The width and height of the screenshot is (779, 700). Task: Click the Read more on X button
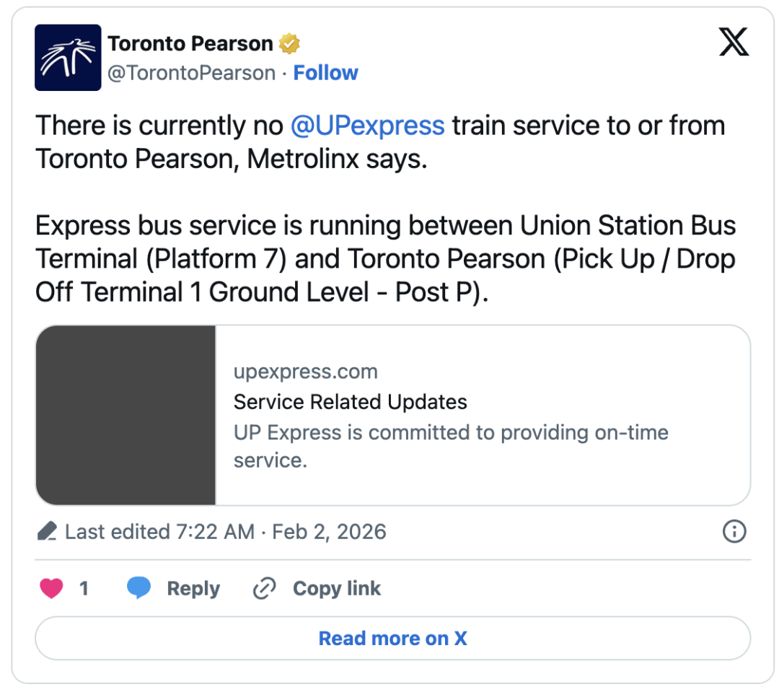click(392, 638)
